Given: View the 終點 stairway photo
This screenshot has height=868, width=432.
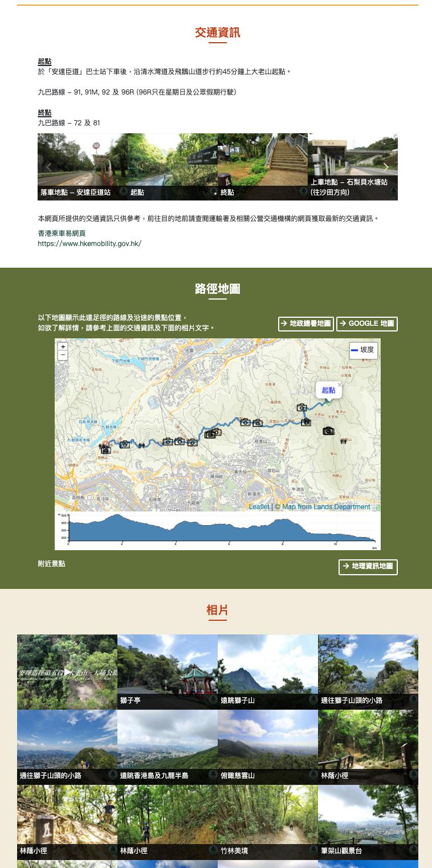Looking at the screenshot, I should coord(263,167).
